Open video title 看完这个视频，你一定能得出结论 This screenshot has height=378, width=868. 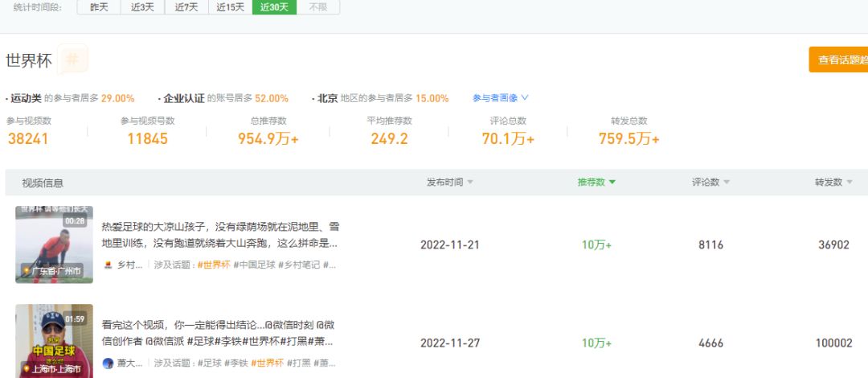click(x=218, y=333)
